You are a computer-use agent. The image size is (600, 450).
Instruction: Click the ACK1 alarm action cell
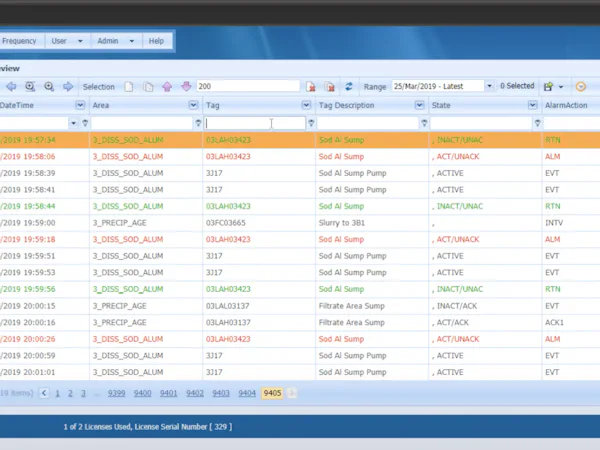point(554,322)
